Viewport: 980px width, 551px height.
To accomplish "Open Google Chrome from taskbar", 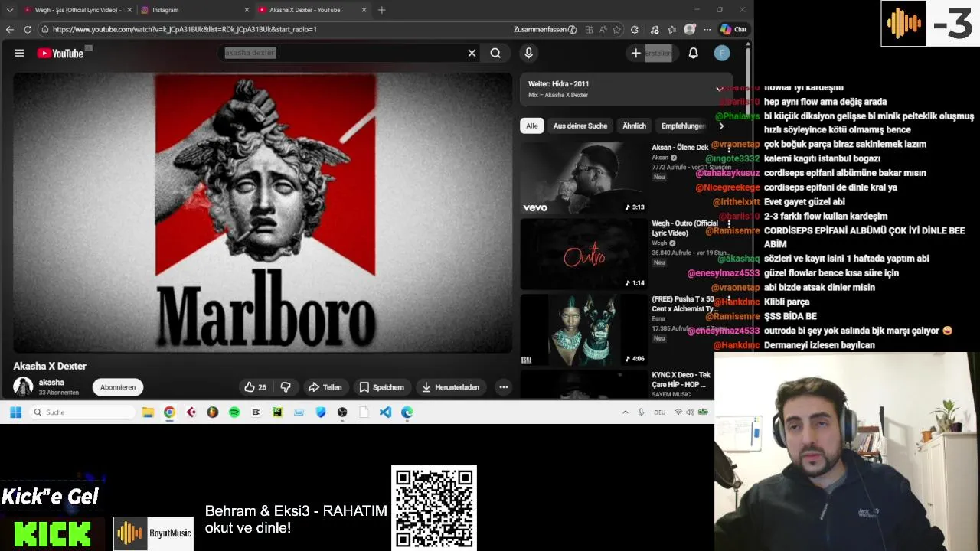I will (x=169, y=412).
